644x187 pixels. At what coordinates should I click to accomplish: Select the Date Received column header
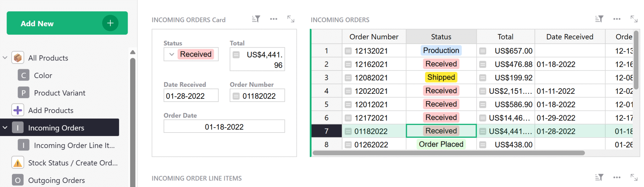(570, 37)
